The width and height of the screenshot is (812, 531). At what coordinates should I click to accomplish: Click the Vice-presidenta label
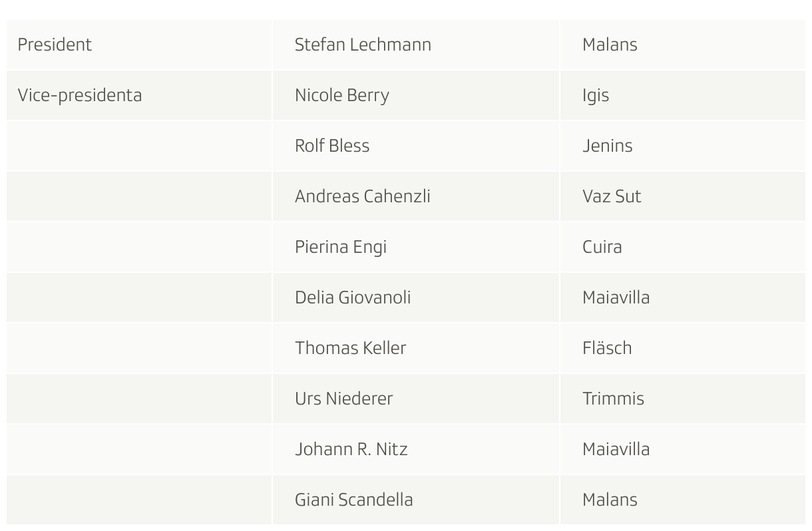tap(79, 95)
